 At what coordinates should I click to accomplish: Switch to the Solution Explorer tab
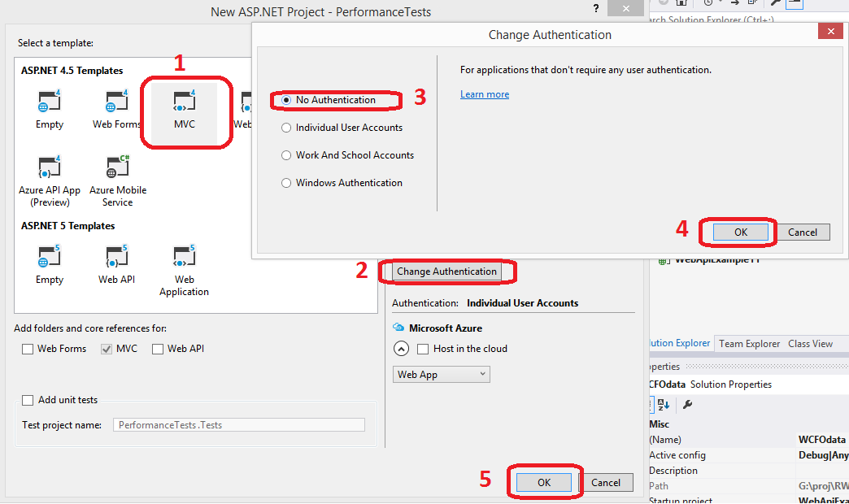680,343
